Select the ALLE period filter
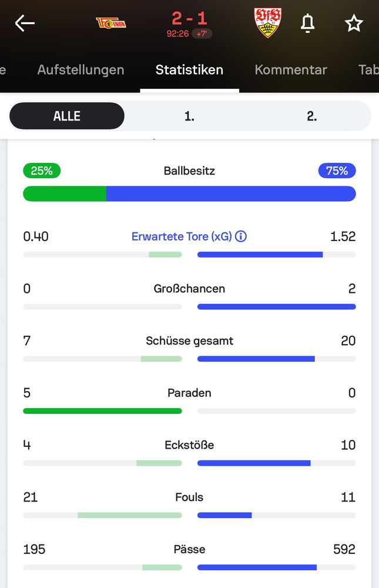379x588 pixels. click(x=67, y=116)
